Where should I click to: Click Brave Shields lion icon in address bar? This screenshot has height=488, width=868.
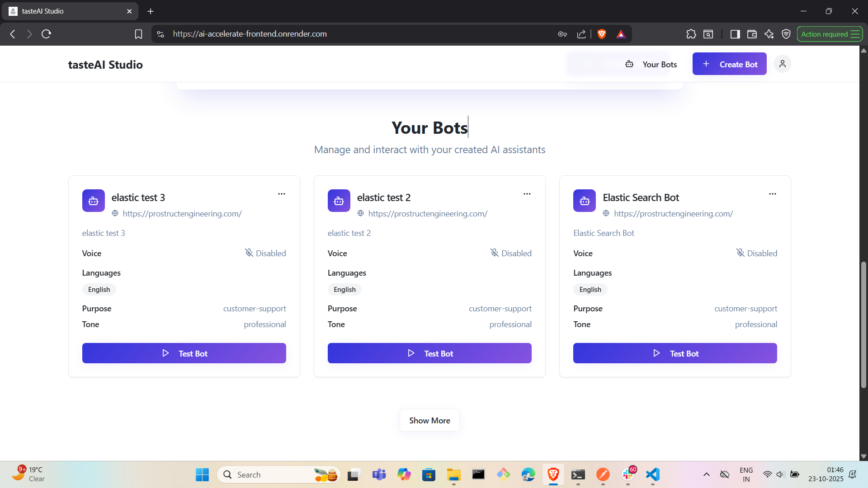click(601, 34)
